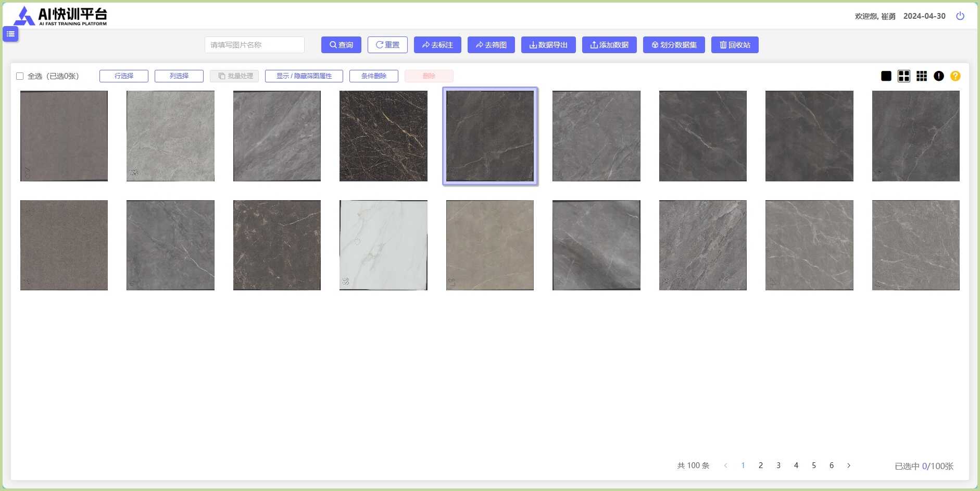Switch to four-tile grid view

click(x=903, y=76)
